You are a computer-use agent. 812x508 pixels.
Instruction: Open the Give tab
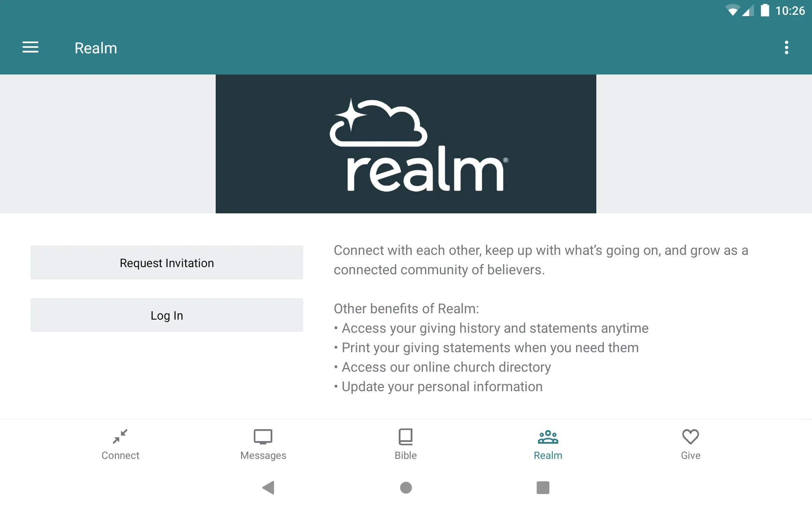691,444
